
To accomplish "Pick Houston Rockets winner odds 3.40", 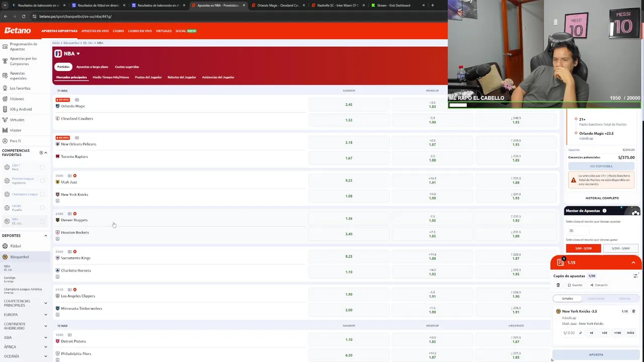I will tap(349, 234).
